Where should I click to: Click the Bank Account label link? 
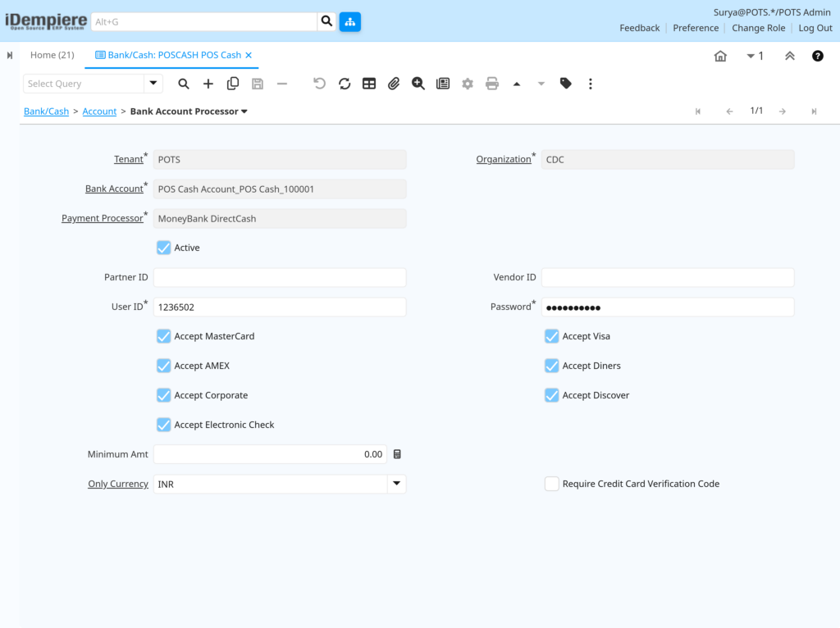pyautogui.click(x=114, y=189)
